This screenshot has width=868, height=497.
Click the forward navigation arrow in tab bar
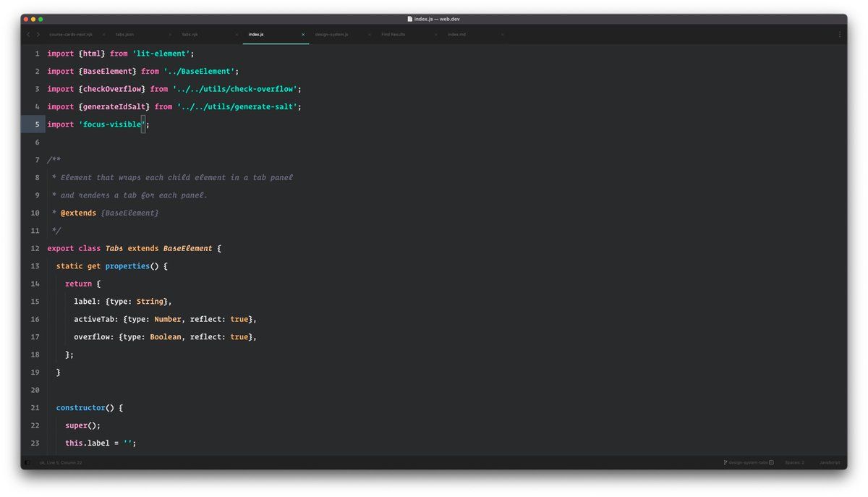coord(38,35)
